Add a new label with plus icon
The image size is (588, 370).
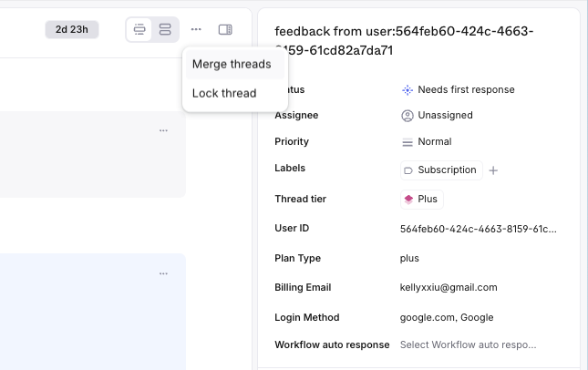[x=493, y=170]
